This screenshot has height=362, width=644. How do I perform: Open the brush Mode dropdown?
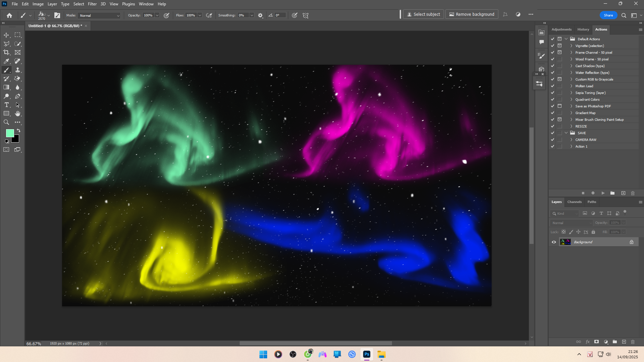click(99, 15)
